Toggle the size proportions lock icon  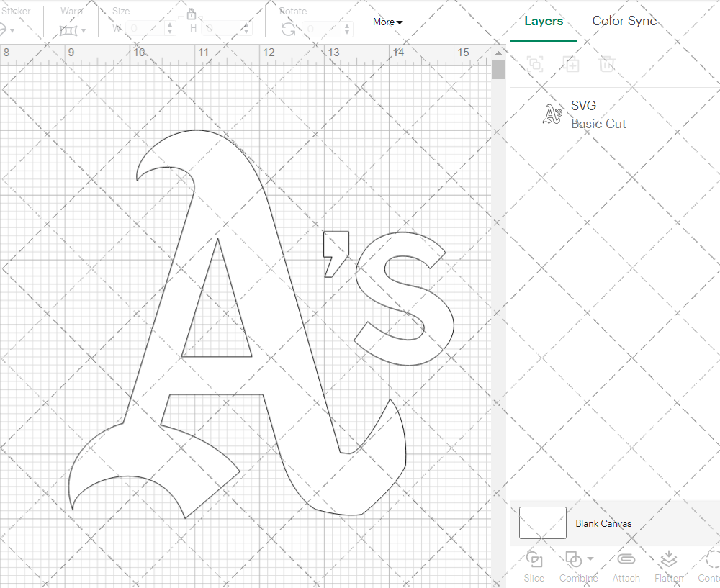click(192, 14)
